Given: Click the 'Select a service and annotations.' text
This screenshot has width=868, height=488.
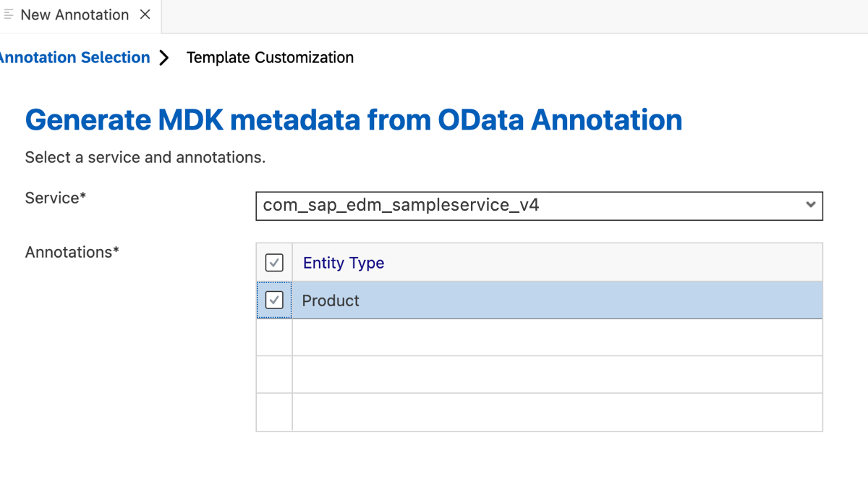Looking at the screenshot, I should click(x=145, y=157).
